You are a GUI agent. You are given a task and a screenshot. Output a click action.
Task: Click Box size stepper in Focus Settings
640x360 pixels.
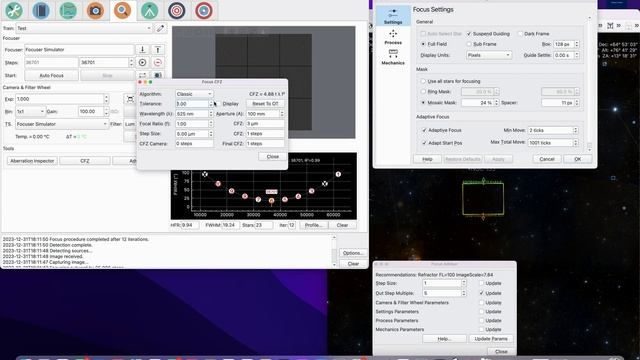577,44
